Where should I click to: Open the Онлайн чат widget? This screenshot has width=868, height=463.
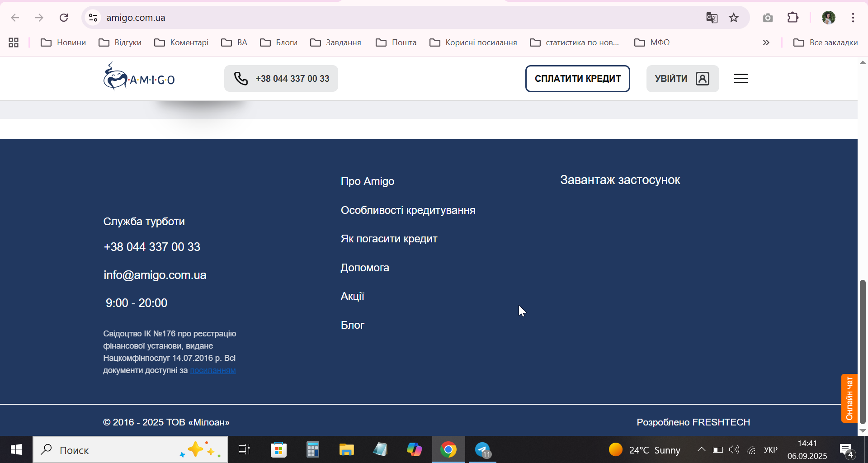(x=849, y=398)
